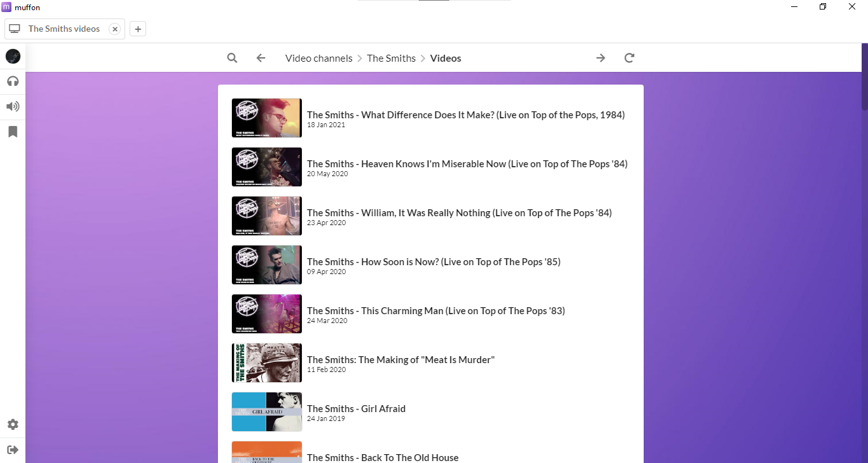Viewport: 868px width, 463px height.
Task: Open What Difference Does It Make video
Action: click(x=466, y=114)
